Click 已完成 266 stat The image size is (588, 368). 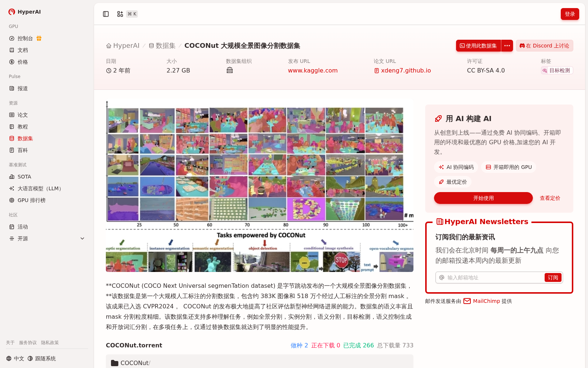click(358, 345)
